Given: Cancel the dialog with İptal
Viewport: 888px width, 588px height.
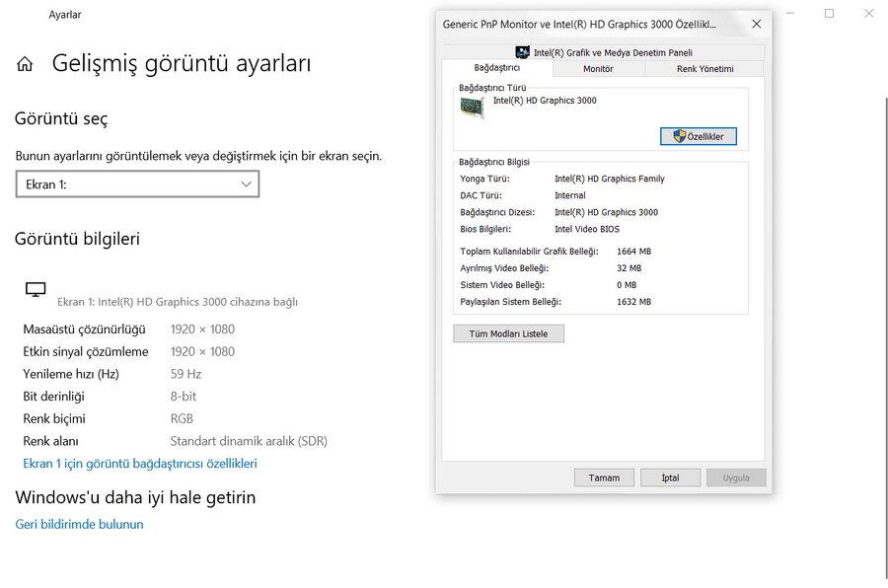Looking at the screenshot, I should pos(671,478).
